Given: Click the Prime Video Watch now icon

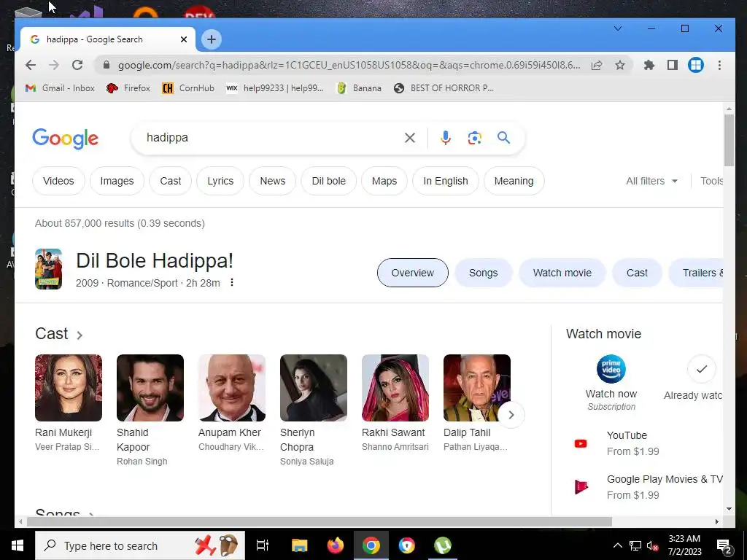Looking at the screenshot, I should 611,369.
